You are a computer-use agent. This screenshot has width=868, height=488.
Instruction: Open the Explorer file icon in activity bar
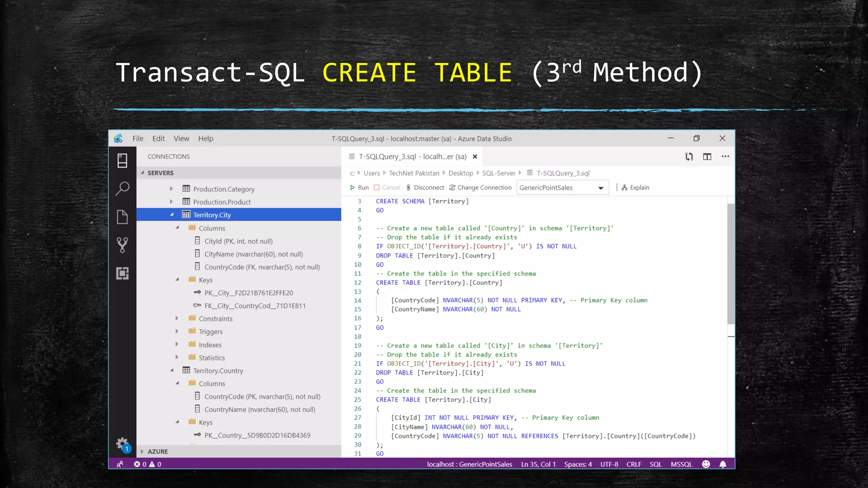click(122, 217)
